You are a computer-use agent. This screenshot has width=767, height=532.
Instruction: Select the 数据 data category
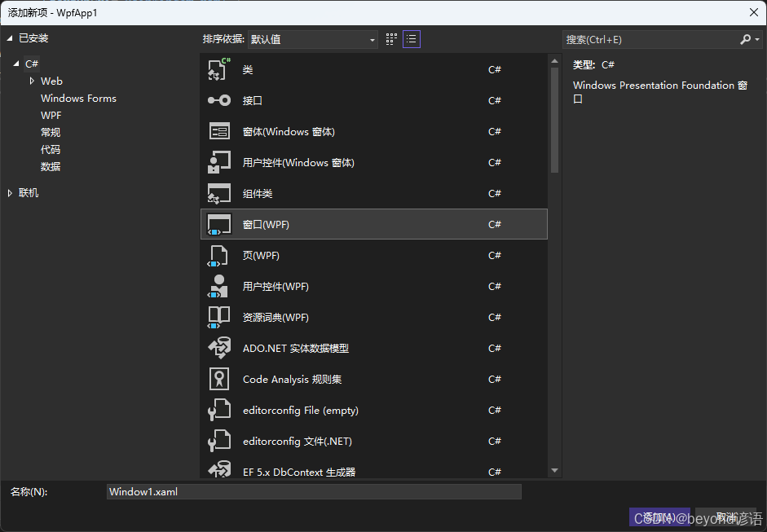tap(51, 167)
